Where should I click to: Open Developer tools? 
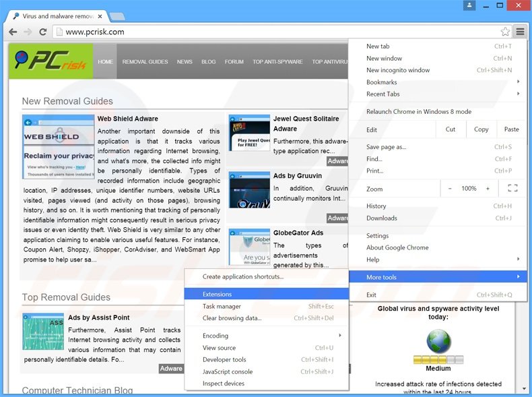(267, 360)
